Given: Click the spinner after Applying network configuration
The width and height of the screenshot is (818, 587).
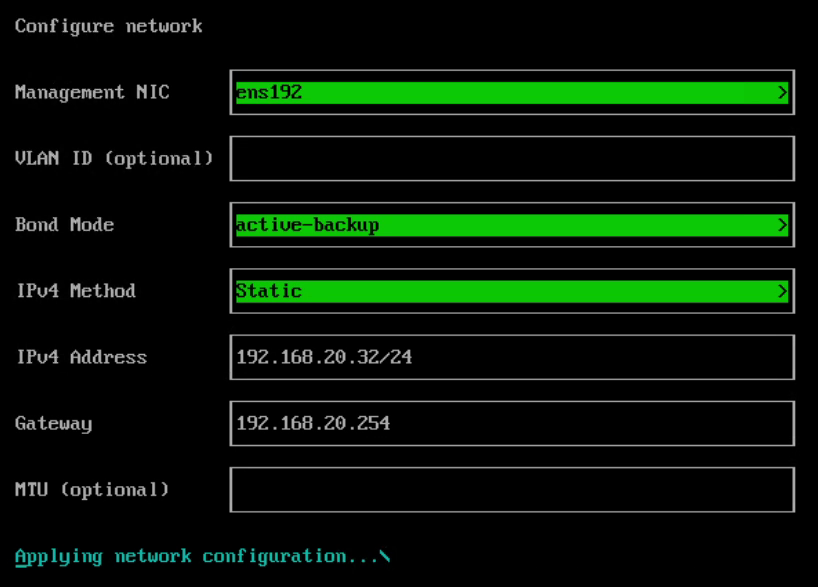Looking at the screenshot, I should click(384, 557).
